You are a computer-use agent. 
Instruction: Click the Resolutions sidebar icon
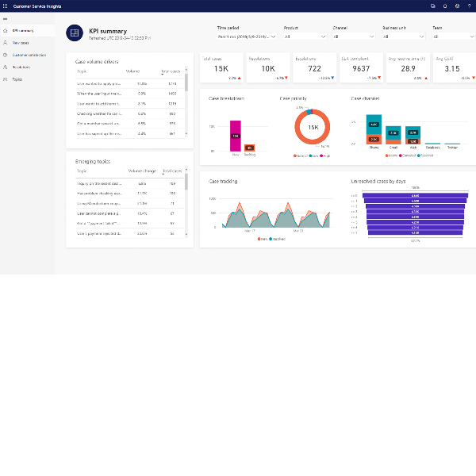[x=5, y=67]
